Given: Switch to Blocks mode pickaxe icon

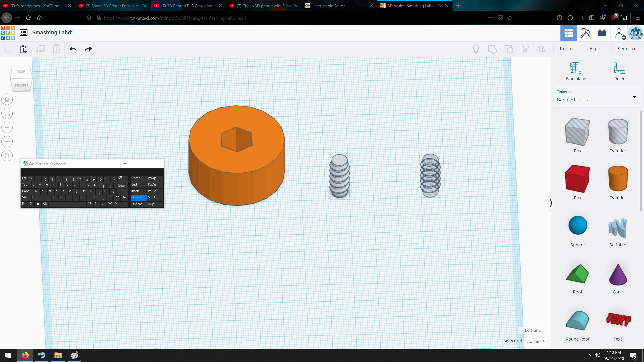Looking at the screenshot, I should [x=585, y=33].
